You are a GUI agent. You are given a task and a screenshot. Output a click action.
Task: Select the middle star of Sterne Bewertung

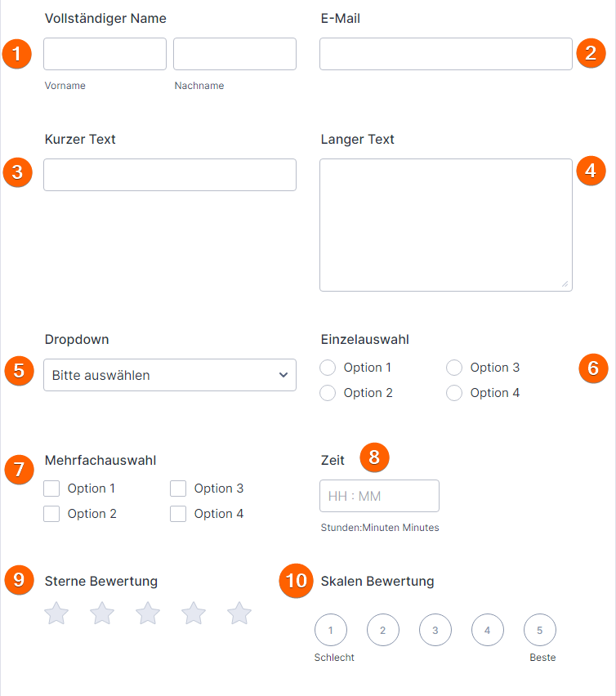pyautogui.click(x=147, y=613)
